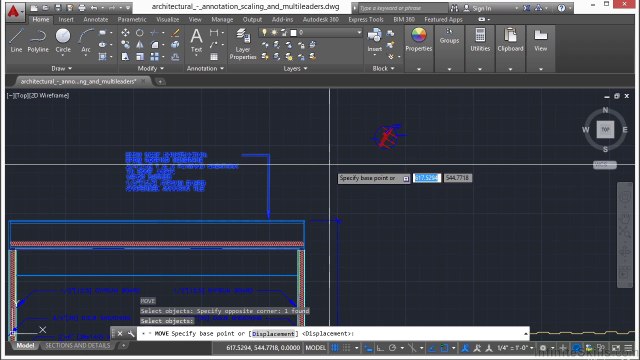Image resolution: width=640 pixels, height=360 pixels.
Task: Toggle object snap in status bar
Action: [444, 348]
